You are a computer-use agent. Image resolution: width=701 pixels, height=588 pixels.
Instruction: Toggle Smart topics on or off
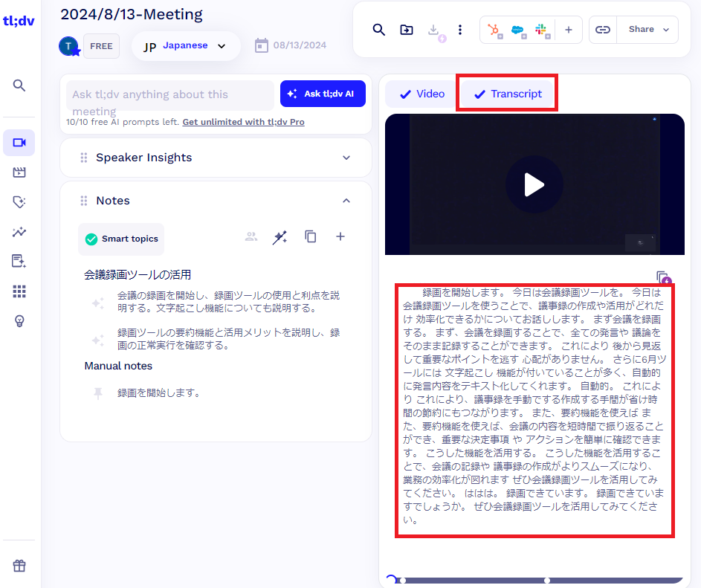(x=121, y=239)
